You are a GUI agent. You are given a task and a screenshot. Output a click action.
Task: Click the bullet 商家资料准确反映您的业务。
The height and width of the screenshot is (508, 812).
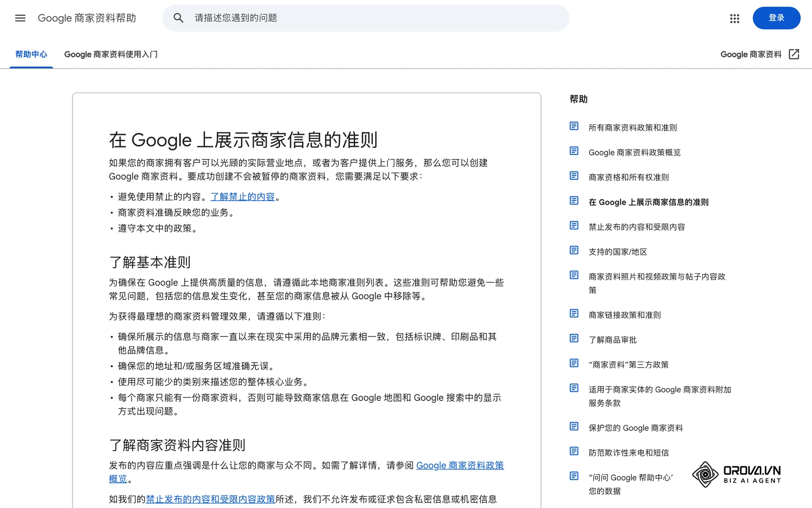pyautogui.click(x=177, y=212)
